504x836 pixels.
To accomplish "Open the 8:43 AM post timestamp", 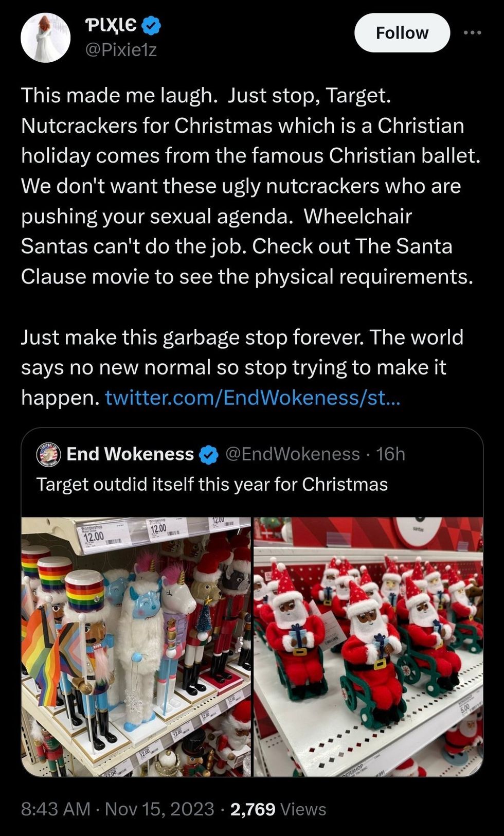I will point(56,809).
